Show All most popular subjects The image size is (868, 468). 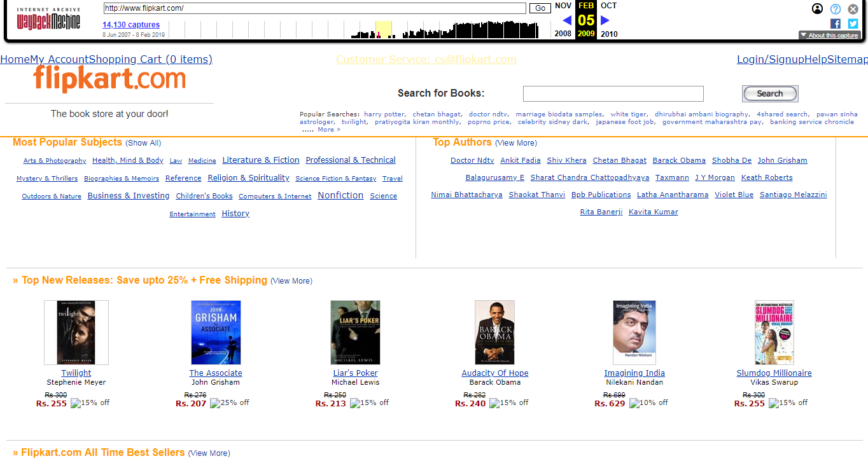143,143
